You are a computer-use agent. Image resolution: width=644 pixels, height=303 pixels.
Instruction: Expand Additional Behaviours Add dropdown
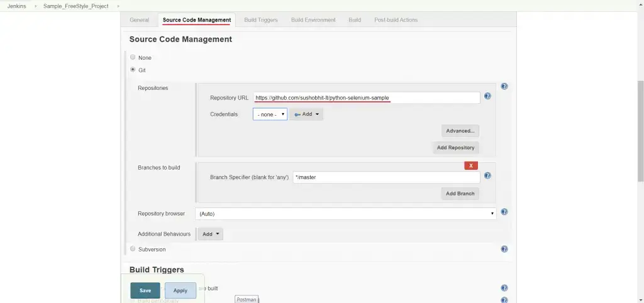click(x=210, y=234)
